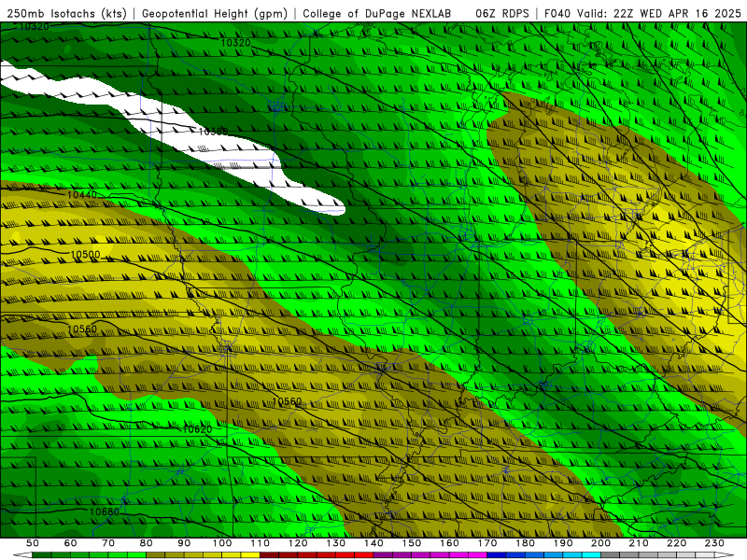Click the 10560 label directly below 10500

coord(82,329)
